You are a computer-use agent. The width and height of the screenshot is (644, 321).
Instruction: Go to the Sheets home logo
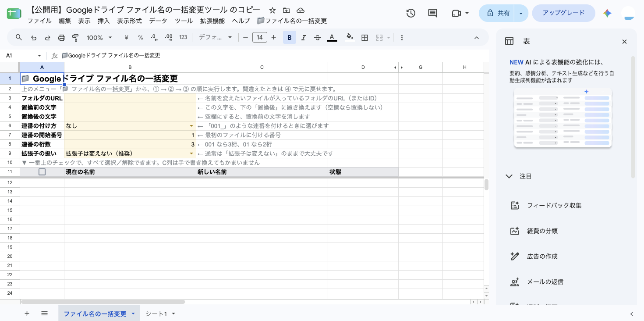coord(14,13)
